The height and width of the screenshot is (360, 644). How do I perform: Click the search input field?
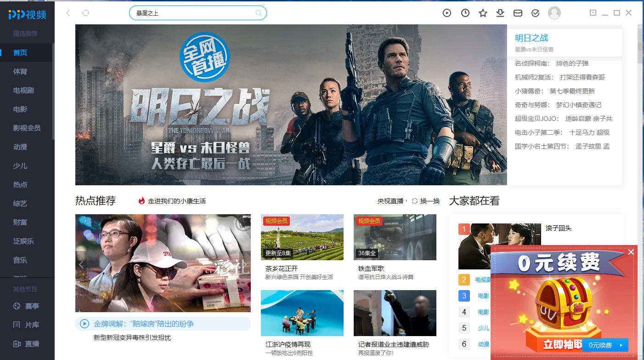(x=193, y=13)
